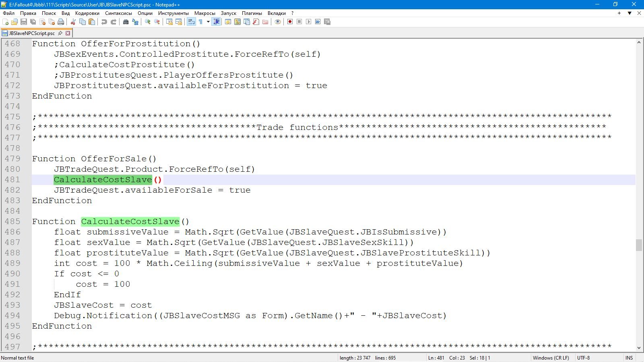Viewport: 644px width, 362px height.
Task: Open Find with the binoculars icon
Action: coord(126,22)
